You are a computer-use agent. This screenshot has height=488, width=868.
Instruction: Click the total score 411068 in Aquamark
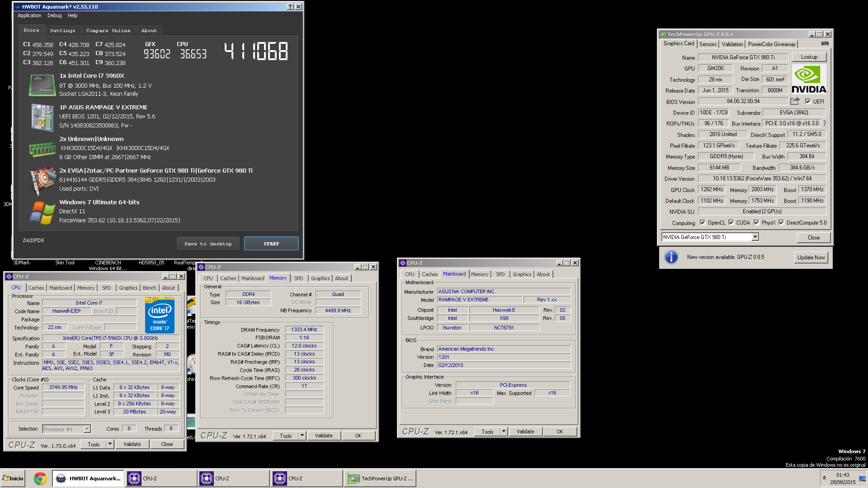pyautogui.click(x=256, y=51)
